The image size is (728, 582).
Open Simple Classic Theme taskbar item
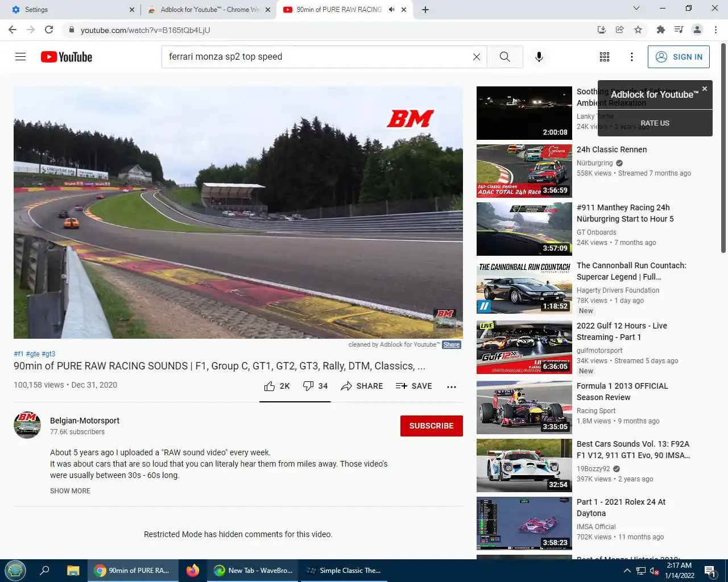click(344, 570)
